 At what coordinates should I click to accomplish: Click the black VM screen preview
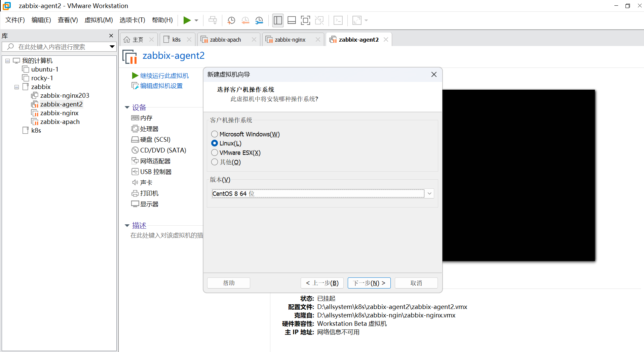pyautogui.click(x=519, y=175)
